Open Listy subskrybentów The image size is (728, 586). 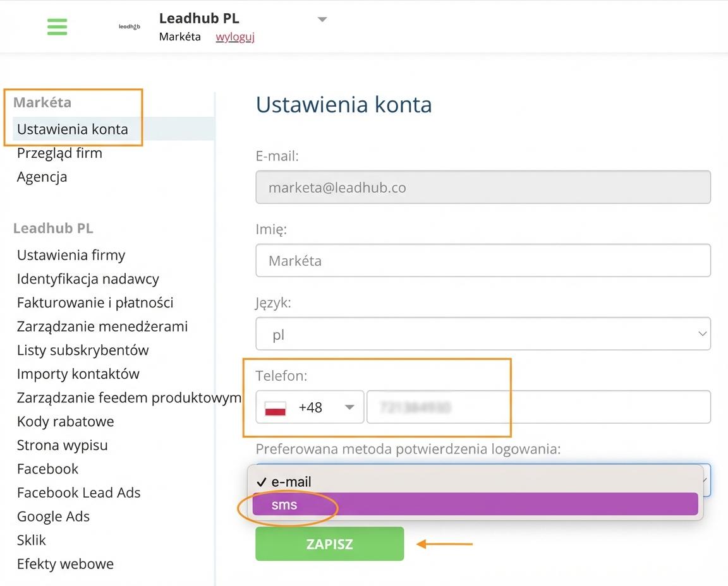83,350
